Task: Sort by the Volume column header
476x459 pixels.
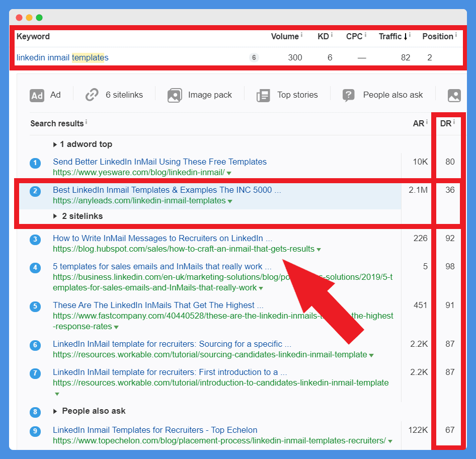Action: (285, 36)
